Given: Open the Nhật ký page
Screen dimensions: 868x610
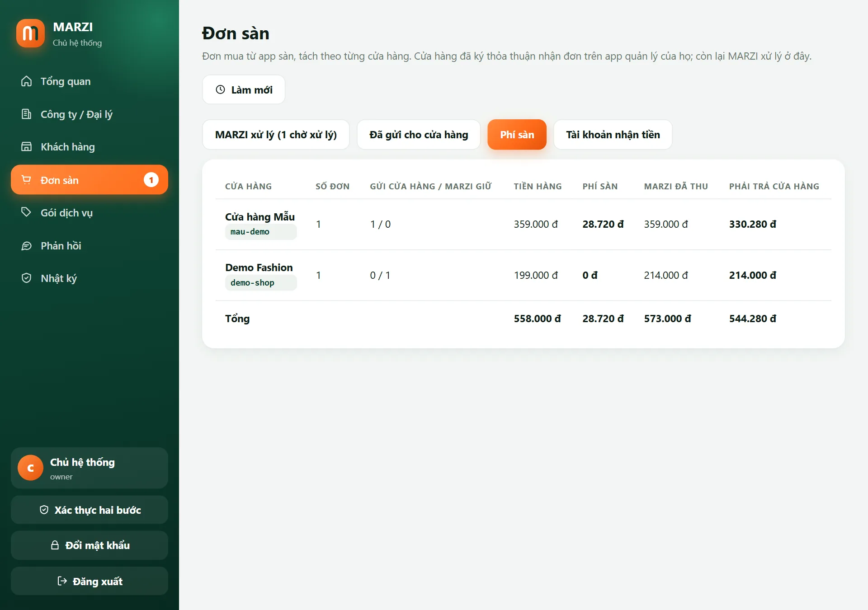Looking at the screenshot, I should [x=90, y=278].
